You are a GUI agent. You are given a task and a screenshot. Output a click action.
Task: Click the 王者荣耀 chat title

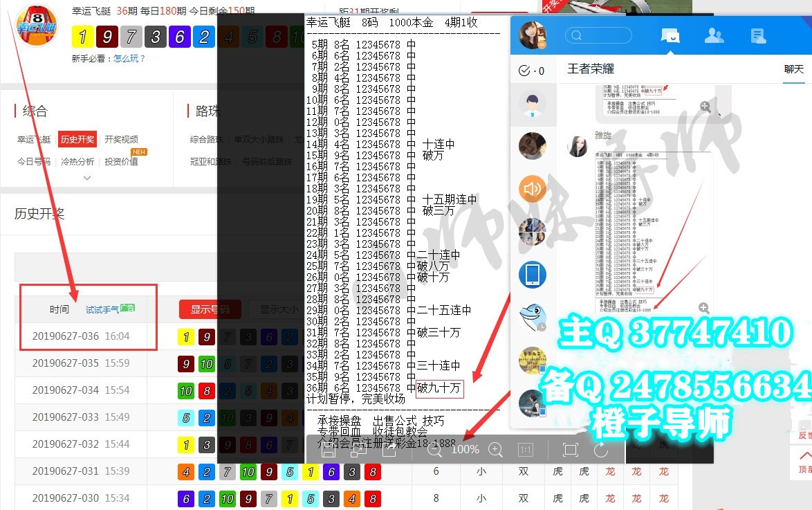pyautogui.click(x=591, y=69)
